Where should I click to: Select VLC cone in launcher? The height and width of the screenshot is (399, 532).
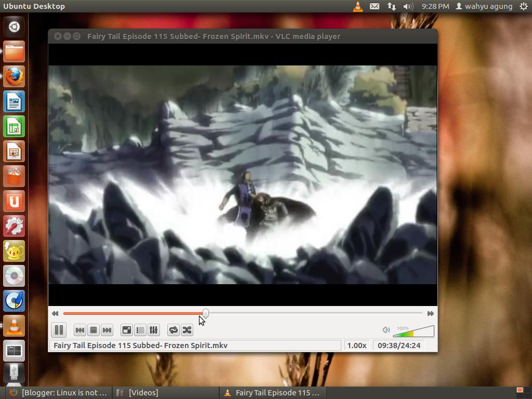[x=14, y=326]
